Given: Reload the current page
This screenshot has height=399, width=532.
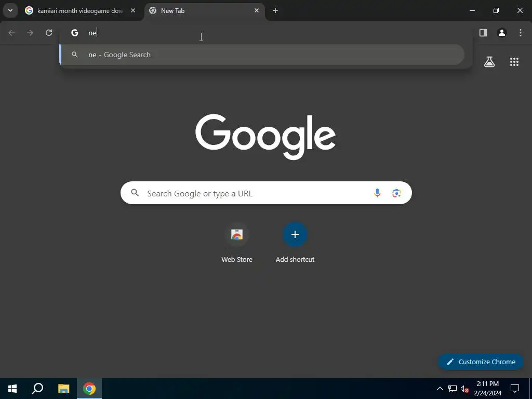Looking at the screenshot, I should pyautogui.click(x=49, y=33).
